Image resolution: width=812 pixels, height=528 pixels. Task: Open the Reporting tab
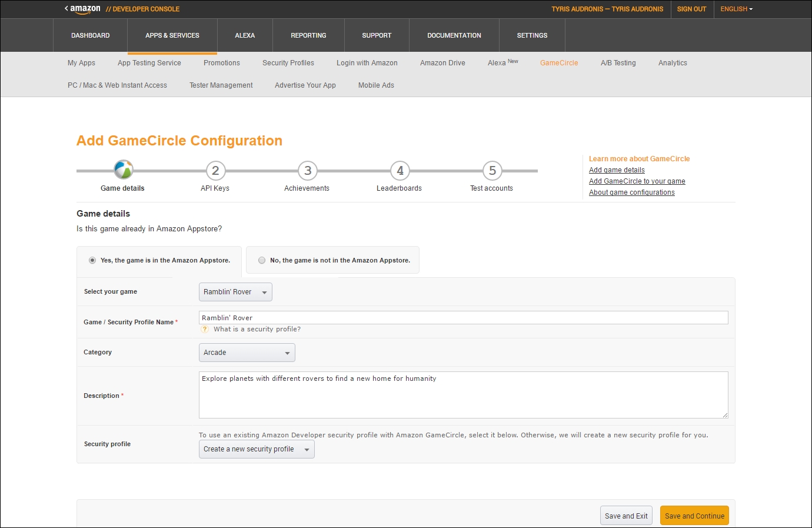pyautogui.click(x=308, y=35)
